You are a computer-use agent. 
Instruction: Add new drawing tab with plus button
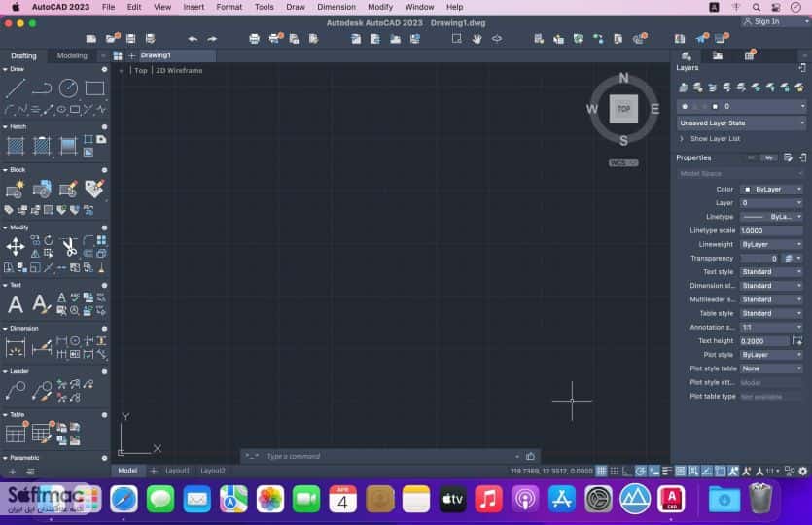[x=131, y=55]
